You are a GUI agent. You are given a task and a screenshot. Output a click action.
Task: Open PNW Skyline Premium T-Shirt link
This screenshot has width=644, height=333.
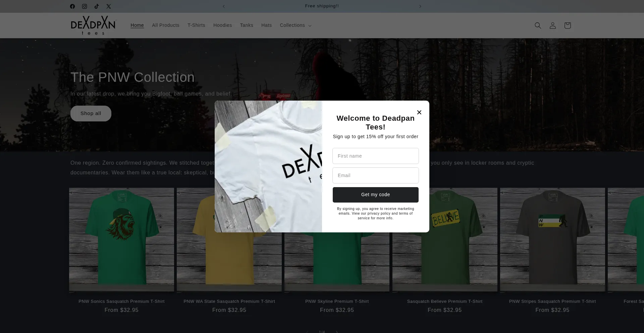tap(337, 301)
